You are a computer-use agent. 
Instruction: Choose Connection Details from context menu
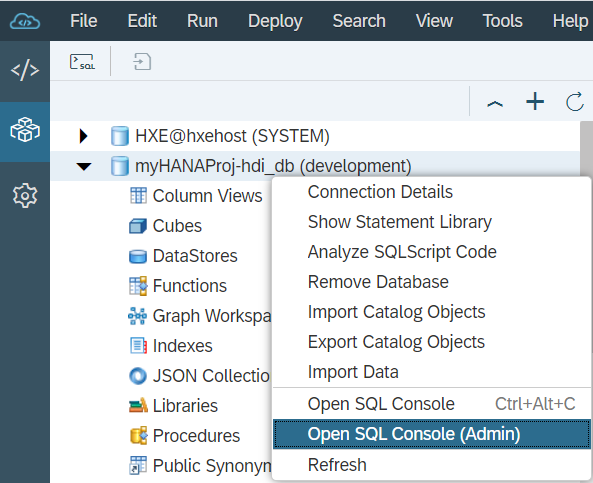click(380, 192)
